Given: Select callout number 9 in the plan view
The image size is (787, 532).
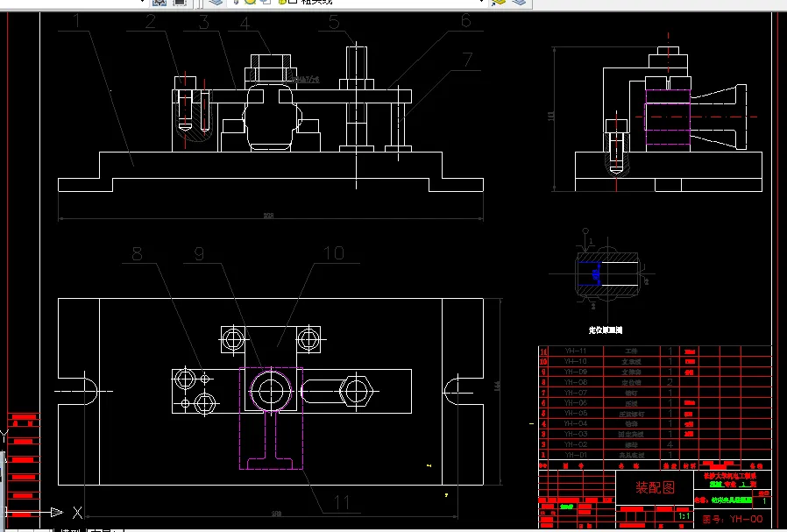Looking at the screenshot, I should tap(199, 254).
